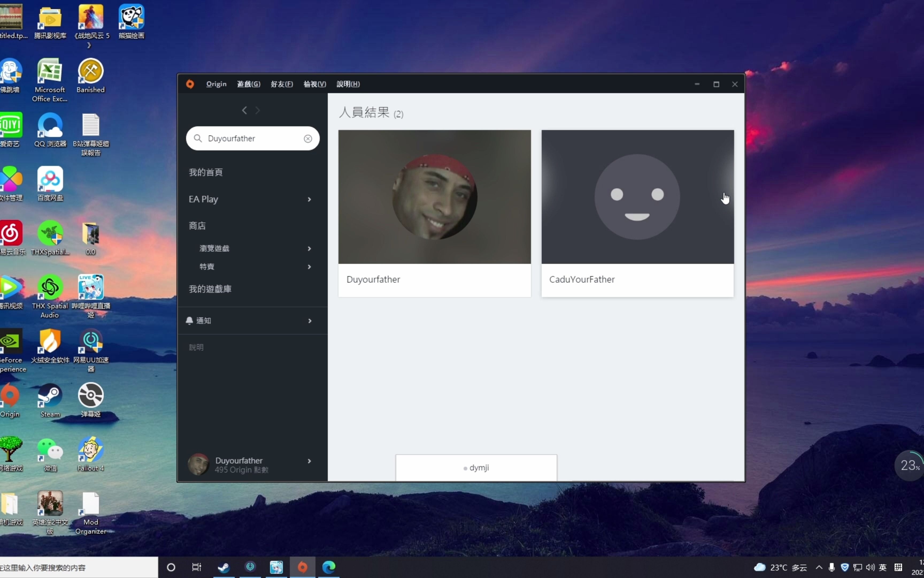The width and height of the screenshot is (924, 578).
Task: Open Duyourfather profile picture card
Action: [434, 197]
